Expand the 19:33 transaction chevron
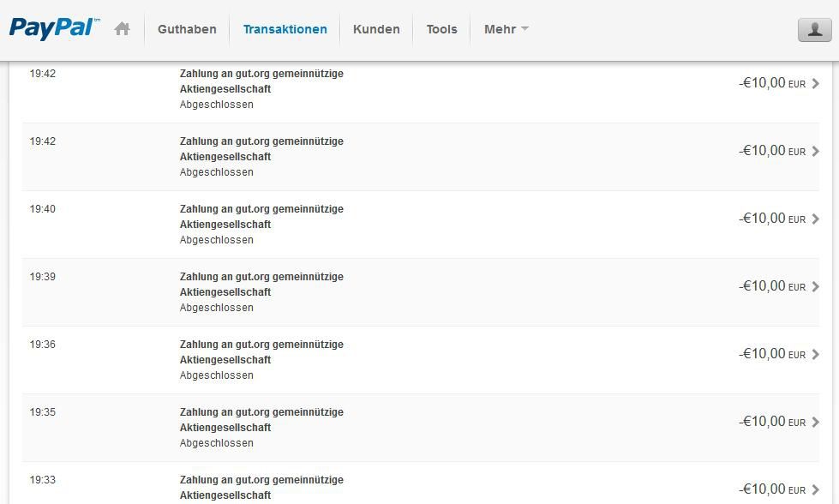This screenshot has height=504, width=839. click(816, 489)
